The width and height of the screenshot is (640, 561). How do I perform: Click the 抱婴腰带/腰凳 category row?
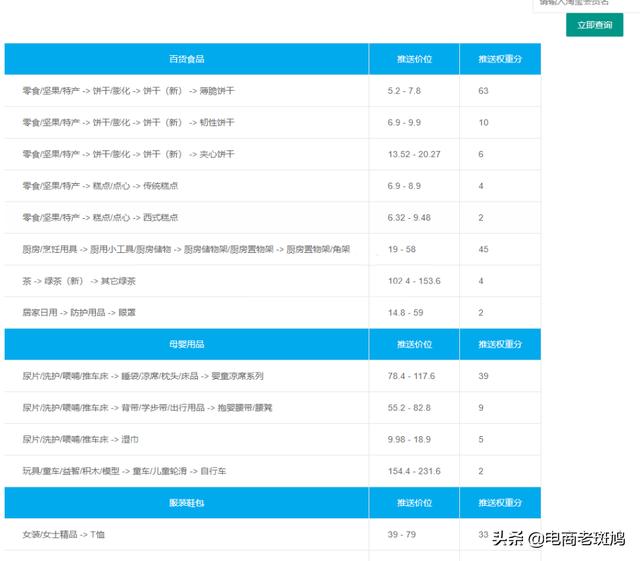point(273,407)
